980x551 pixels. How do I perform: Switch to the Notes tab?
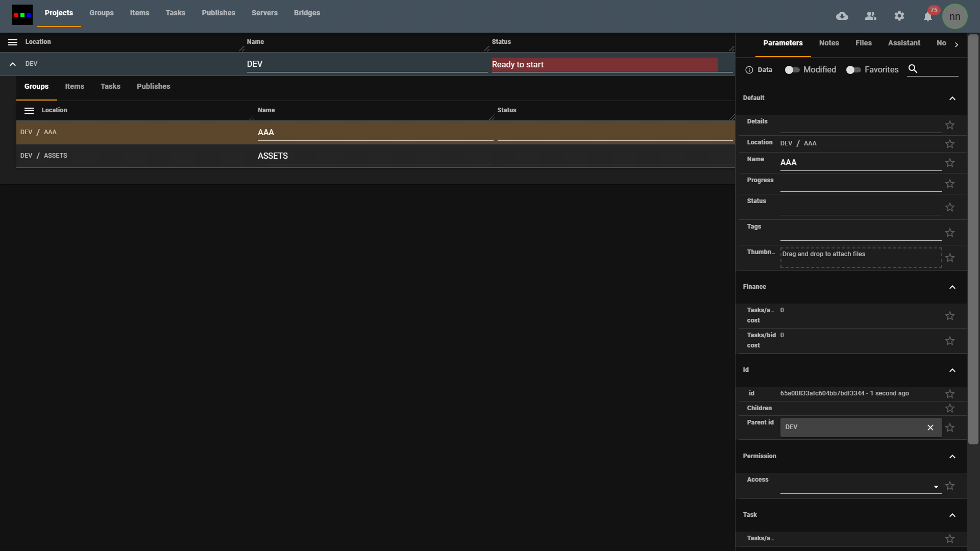pyautogui.click(x=828, y=43)
